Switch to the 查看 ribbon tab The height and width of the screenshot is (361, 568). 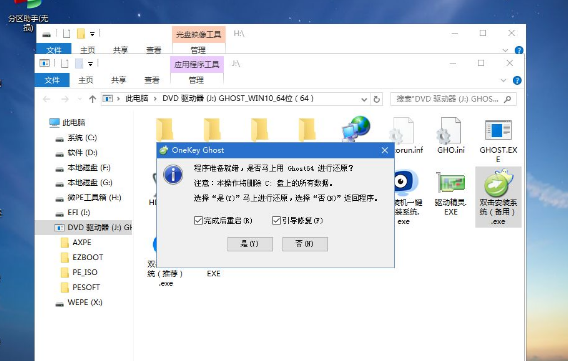(x=152, y=80)
